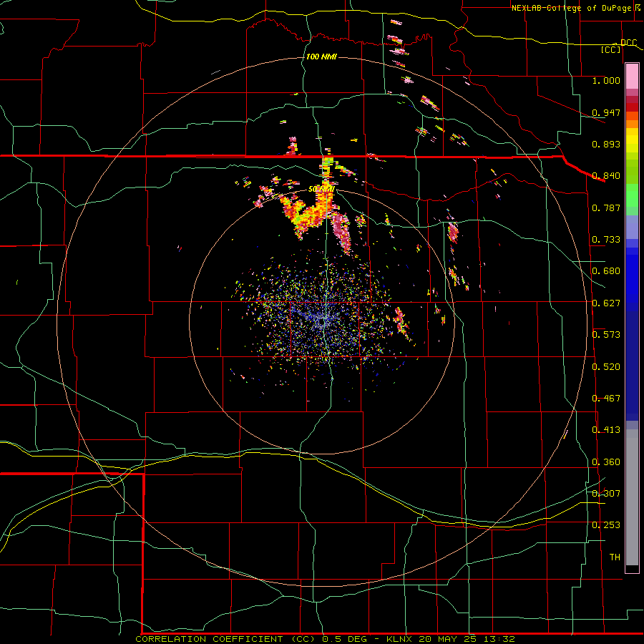
Task: Click the DCC label above the legend
Action: coord(628,43)
